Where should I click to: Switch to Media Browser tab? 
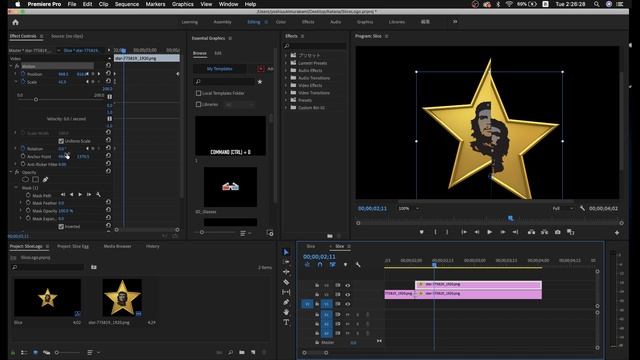point(117,246)
